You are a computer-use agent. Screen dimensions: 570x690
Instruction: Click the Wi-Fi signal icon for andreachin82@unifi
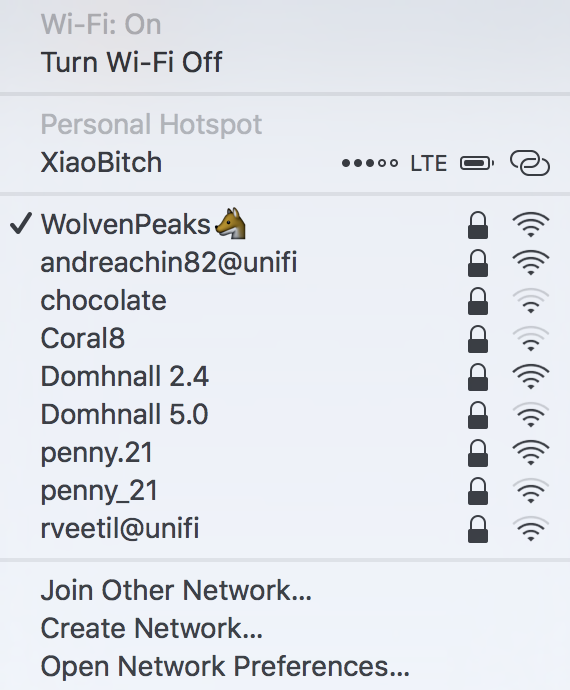531,263
